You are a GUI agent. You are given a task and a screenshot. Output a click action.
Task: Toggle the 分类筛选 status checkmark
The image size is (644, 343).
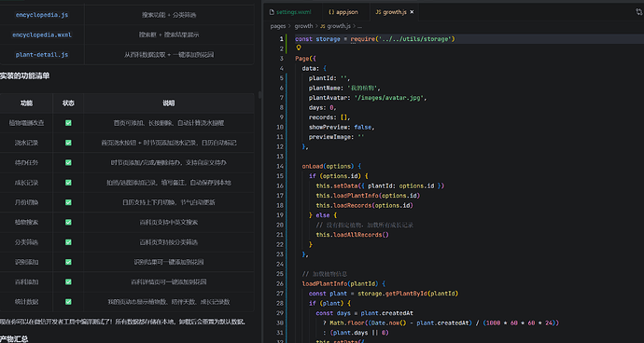68,242
